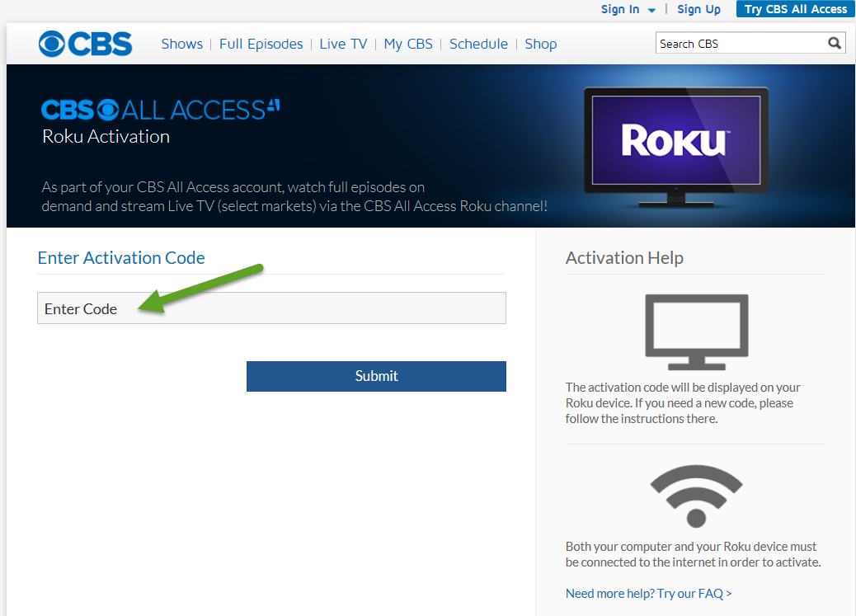Click Try CBS All Access button

click(x=796, y=9)
